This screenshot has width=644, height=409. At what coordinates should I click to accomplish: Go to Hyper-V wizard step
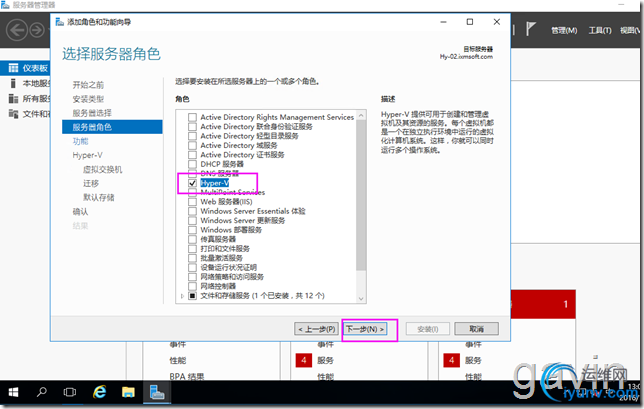(87, 155)
